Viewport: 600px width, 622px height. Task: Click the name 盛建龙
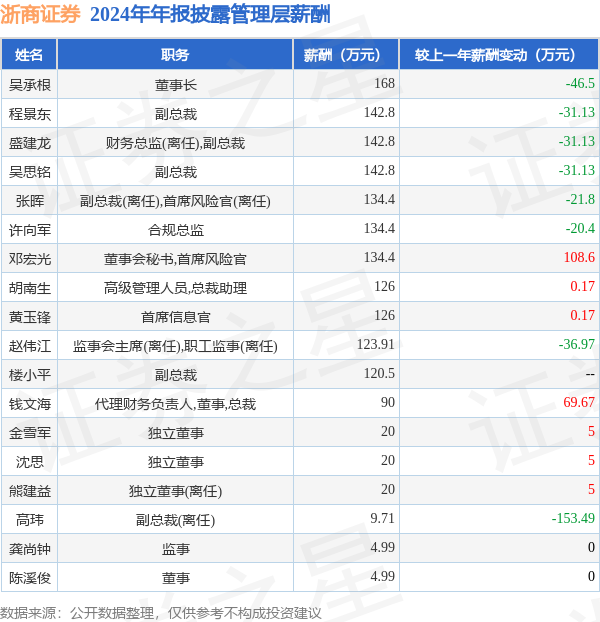click(x=30, y=143)
